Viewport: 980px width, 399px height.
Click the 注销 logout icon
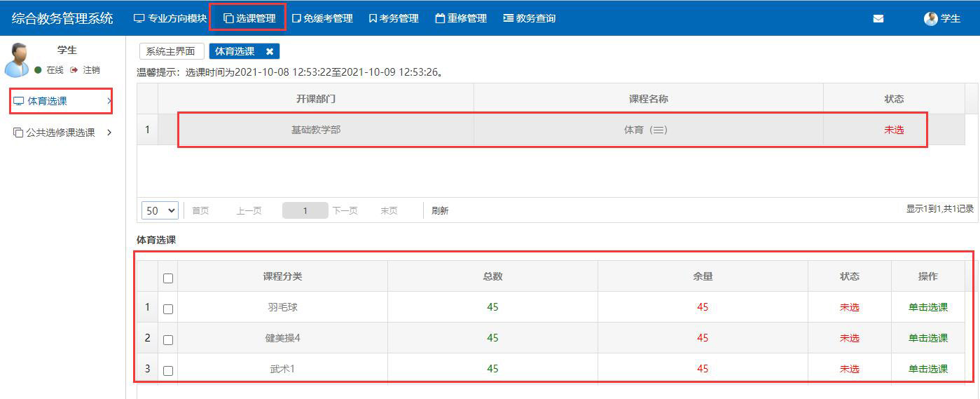point(74,70)
